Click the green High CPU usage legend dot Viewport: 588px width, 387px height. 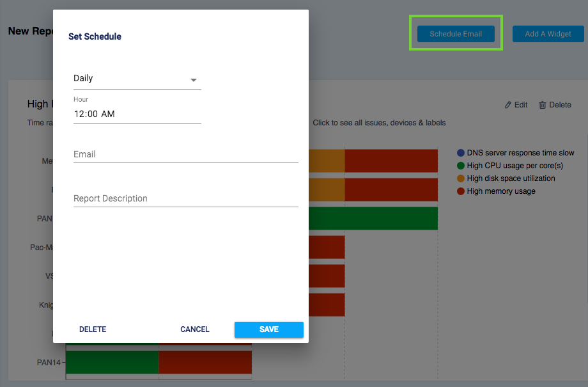coord(461,166)
